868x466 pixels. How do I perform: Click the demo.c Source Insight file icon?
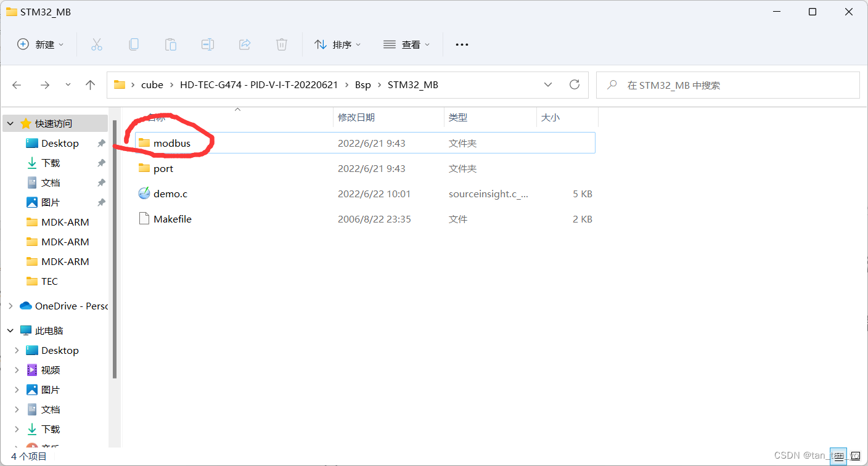144,194
